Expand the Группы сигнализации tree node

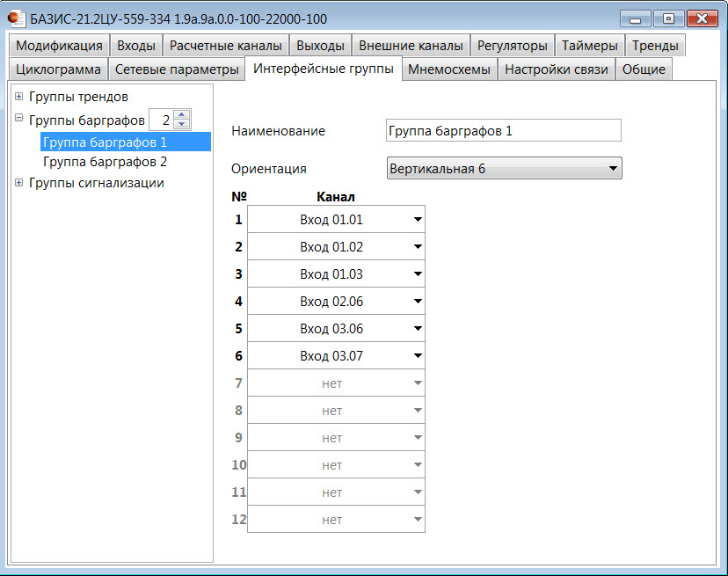coord(18,183)
